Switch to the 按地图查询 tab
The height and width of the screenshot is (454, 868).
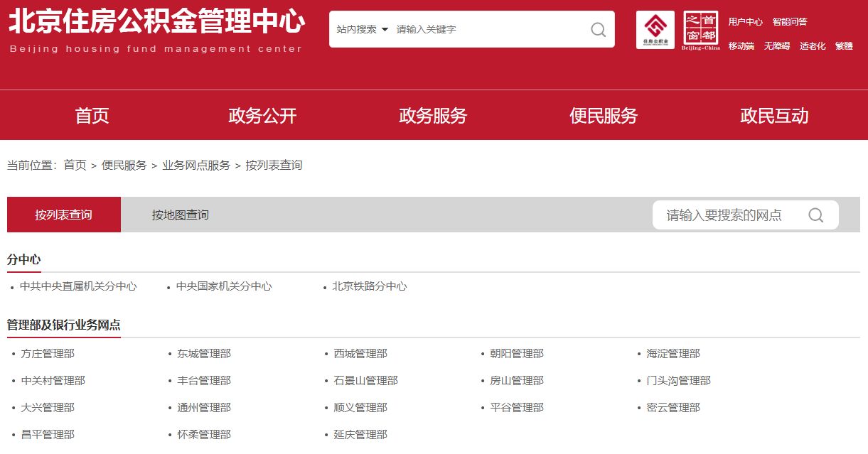tap(180, 215)
